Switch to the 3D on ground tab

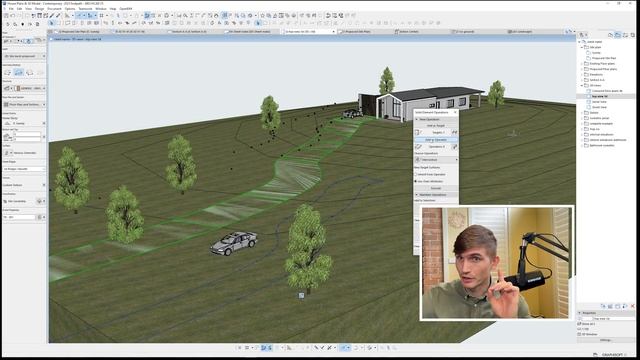click(465, 31)
